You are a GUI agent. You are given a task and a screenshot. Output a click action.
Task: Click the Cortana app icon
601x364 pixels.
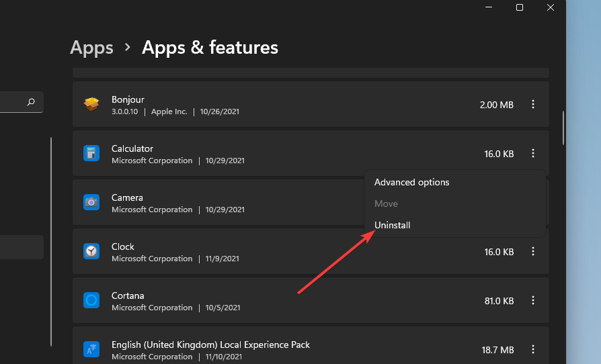click(91, 300)
